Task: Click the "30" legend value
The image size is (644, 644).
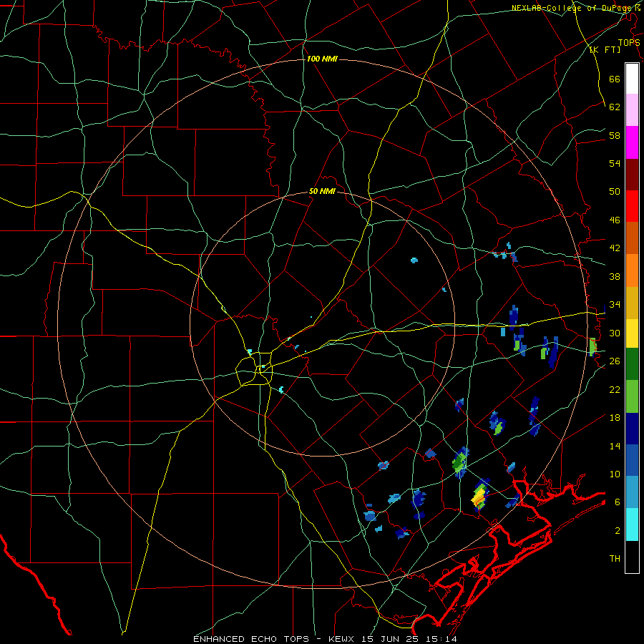Action: coord(615,333)
